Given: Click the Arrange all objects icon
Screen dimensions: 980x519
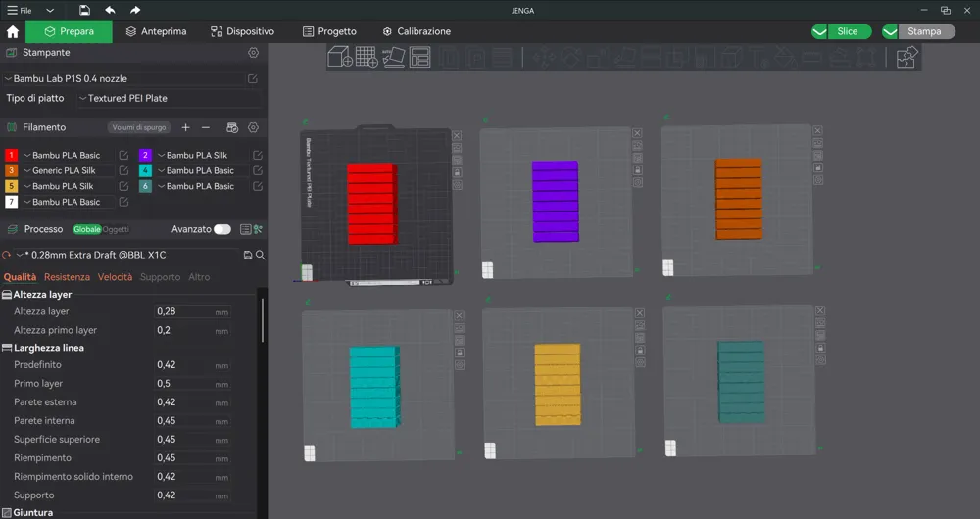Looking at the screenshot, I should pos(420,57).
